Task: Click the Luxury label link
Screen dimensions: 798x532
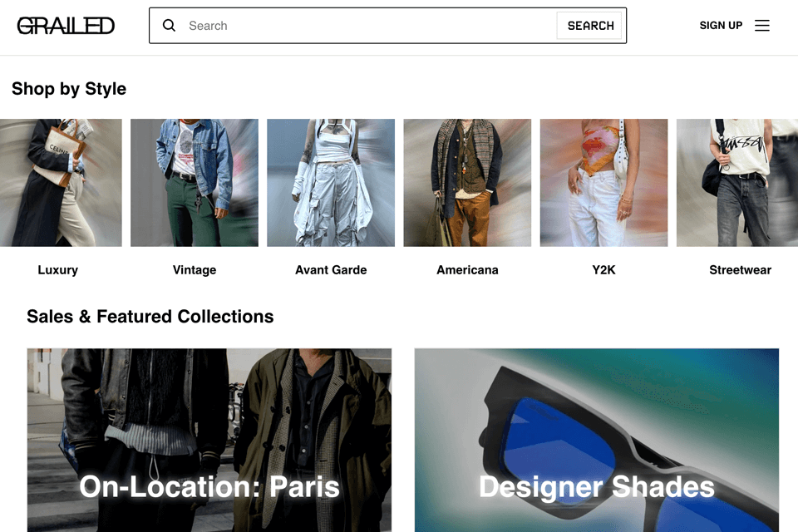Action: (58, 270)
